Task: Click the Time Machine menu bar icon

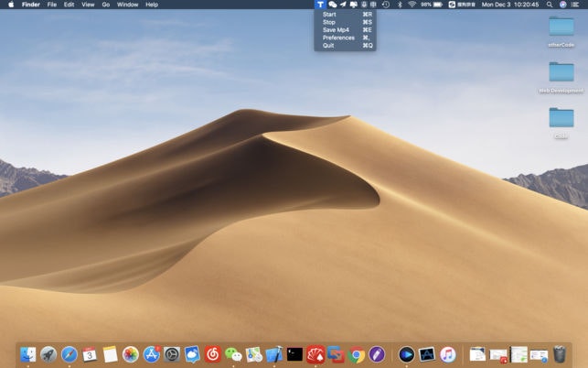Action: coord(386,5)
